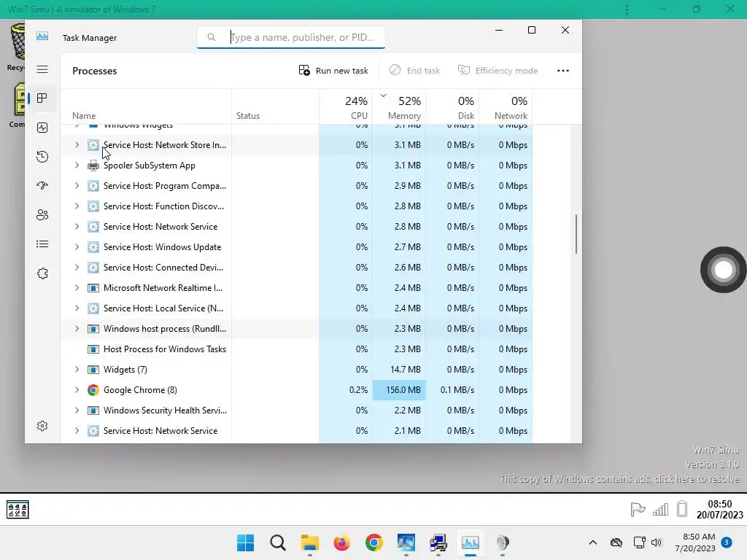The width and height of the screenshot is (747, 560).
Task: Click the ads watermark link to resolve
Action: 619,478
